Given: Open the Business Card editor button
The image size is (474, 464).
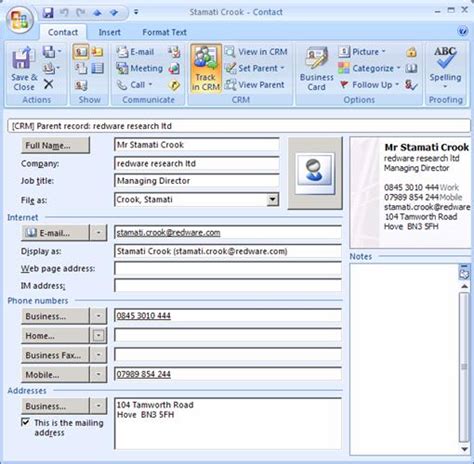Looking at the screenshot, I should click(316, 69).
